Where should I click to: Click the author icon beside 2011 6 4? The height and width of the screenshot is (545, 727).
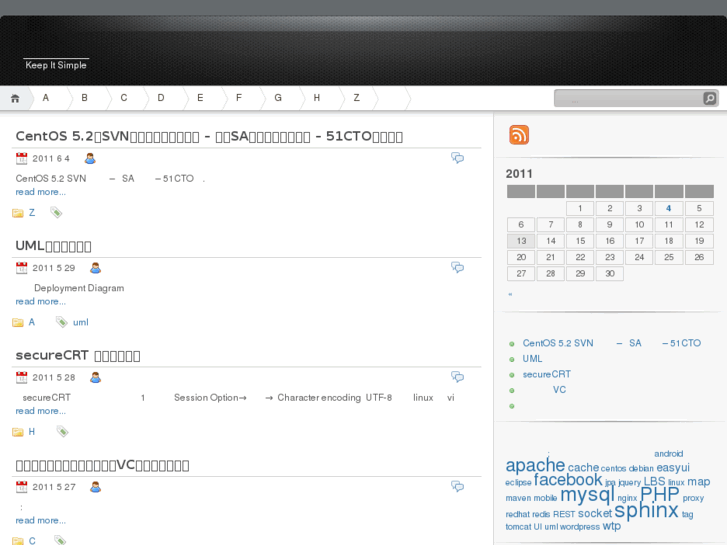(x=90, y=159)
